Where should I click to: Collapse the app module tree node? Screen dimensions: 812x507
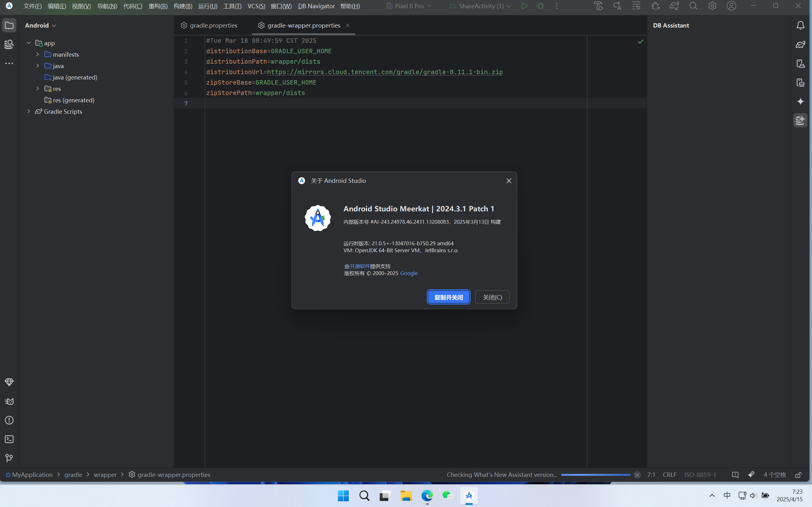[29, 43]
